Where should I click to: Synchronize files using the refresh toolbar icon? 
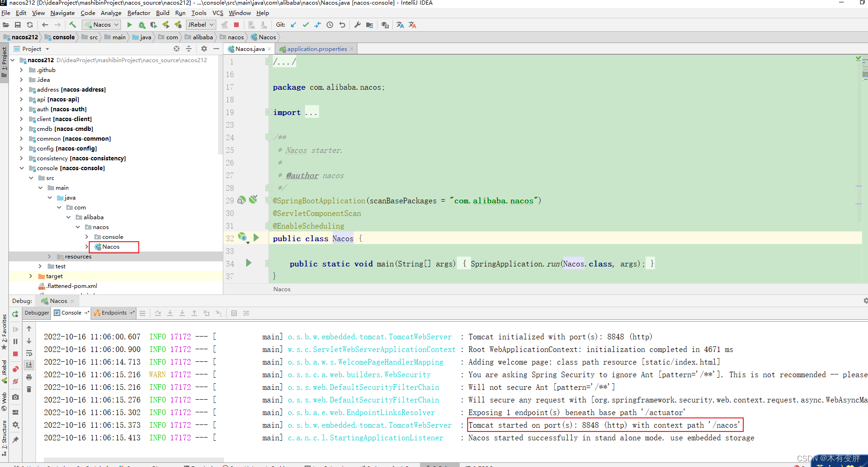tap(30, 25)
